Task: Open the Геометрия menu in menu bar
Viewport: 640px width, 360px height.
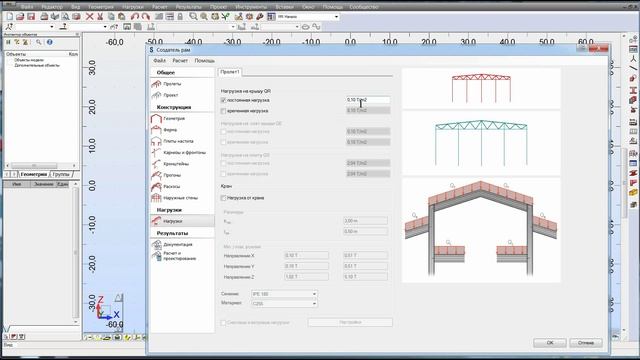Action: [101, 7]
